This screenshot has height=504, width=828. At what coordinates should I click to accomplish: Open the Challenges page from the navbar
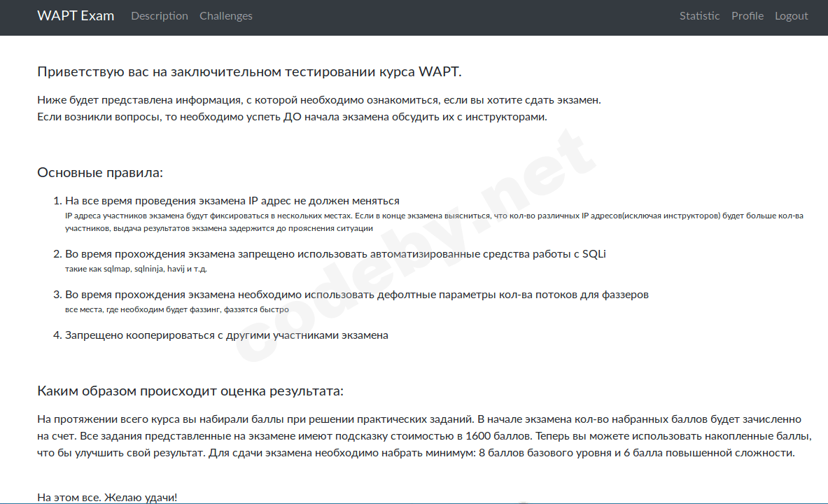[225, 15]
